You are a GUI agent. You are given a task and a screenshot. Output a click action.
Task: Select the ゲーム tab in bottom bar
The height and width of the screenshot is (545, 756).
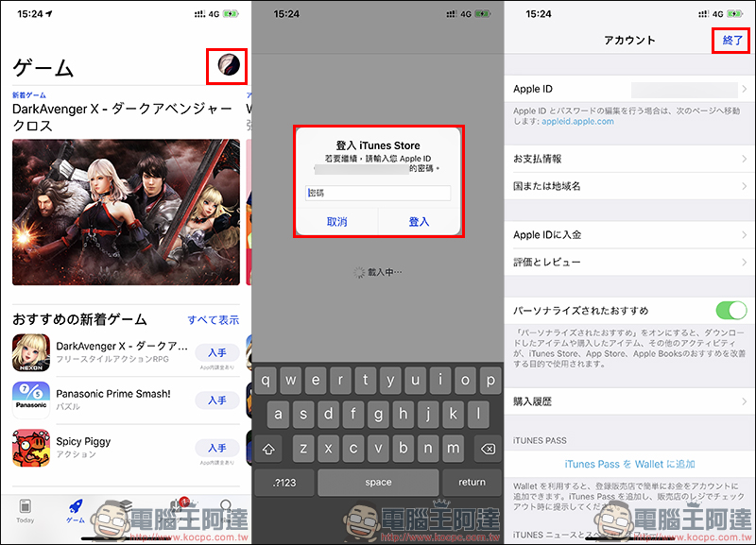point(76,511)
